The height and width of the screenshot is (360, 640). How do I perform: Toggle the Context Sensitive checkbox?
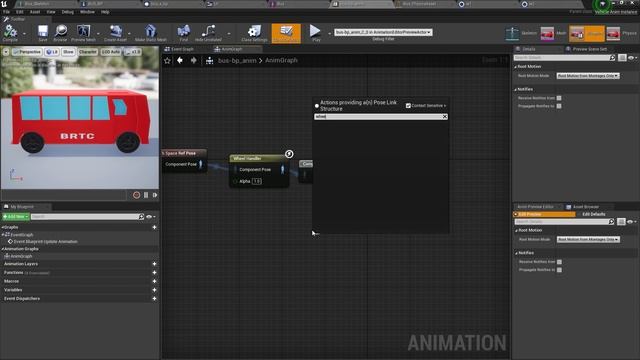pyautogui.click(x=408, y=106)
